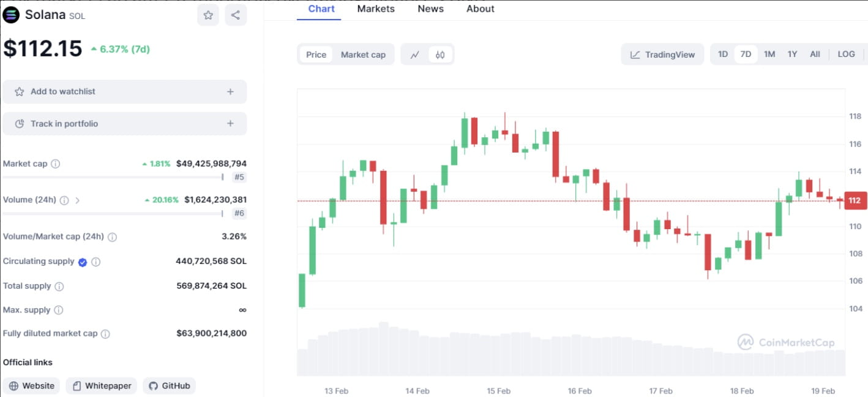The image size is (868, 397).
Task: Switch chart data to Market cap
Action: click(x=363, y=54)
